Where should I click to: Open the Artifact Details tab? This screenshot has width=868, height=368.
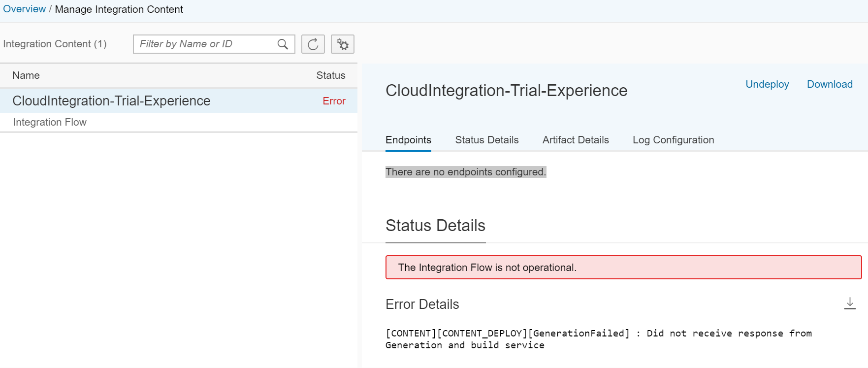click(x=576, y=140)
